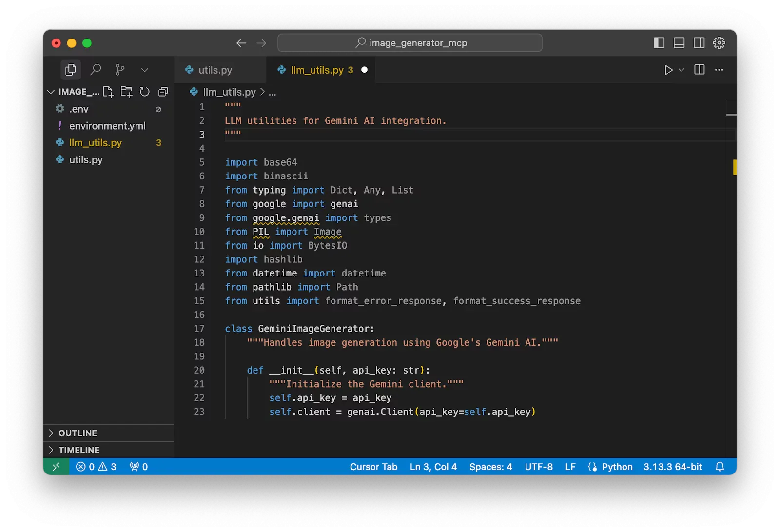Open the Source Control view icon
The height and width of the screenshot is (532, 780).
(x=120, y=70)
